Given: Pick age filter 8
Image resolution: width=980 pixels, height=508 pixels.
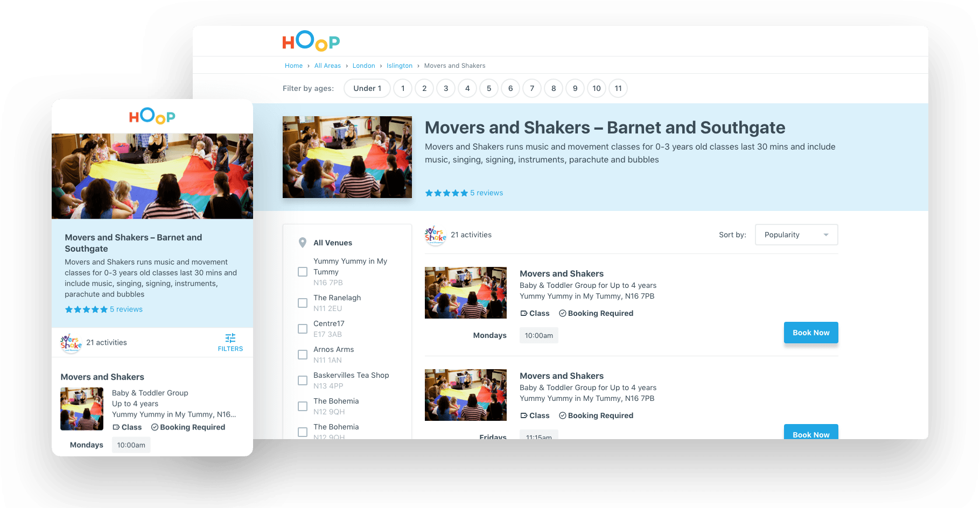Looking at the screenshot, I should tap(554, 88).
